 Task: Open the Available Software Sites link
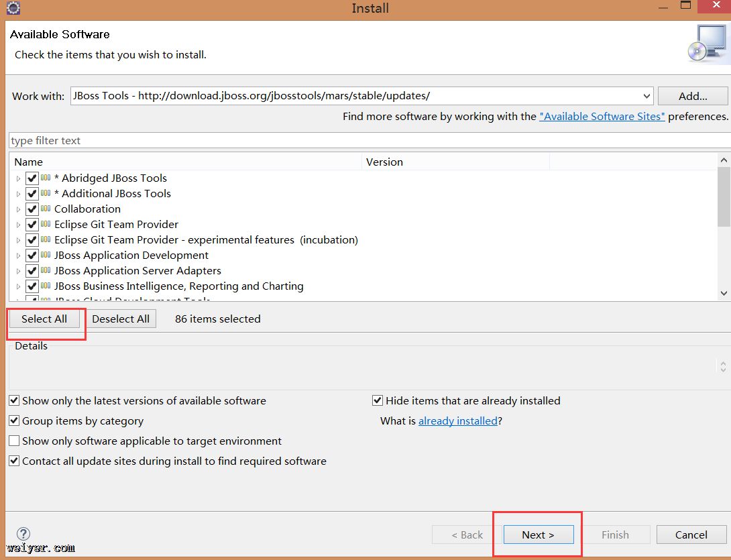[602, 116]
